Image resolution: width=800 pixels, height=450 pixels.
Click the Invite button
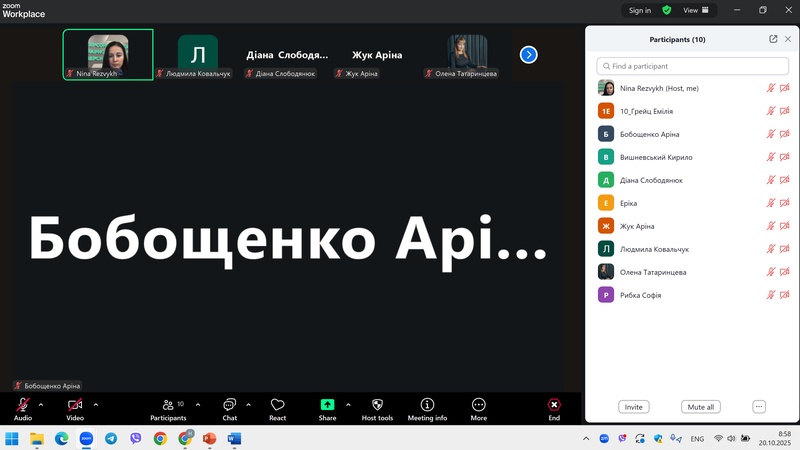(633, 407)
